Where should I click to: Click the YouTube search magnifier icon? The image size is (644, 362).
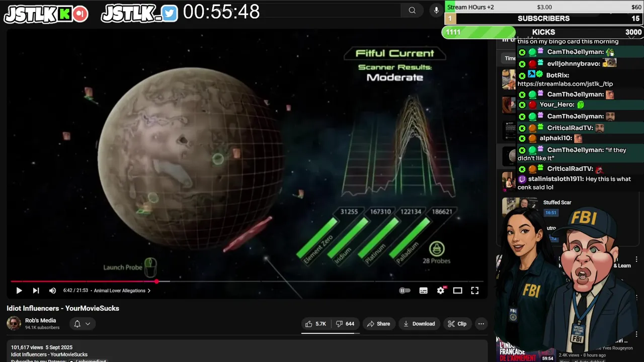tap(412, 10)
